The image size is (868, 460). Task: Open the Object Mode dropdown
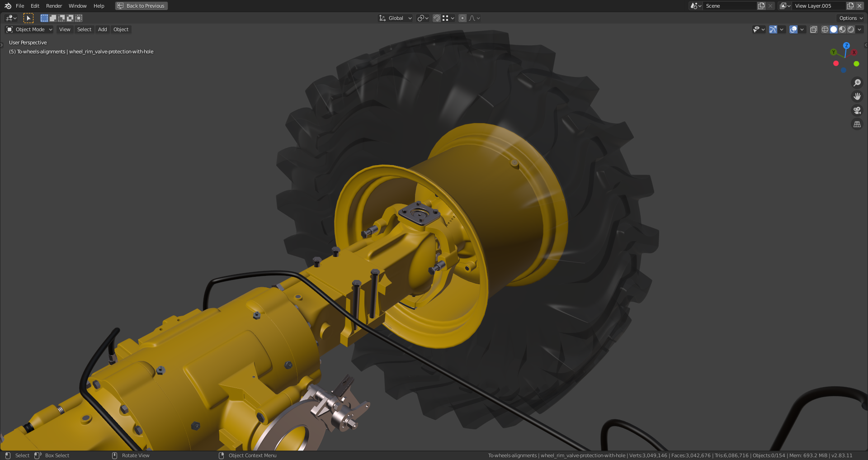click(x=29, y=29)
